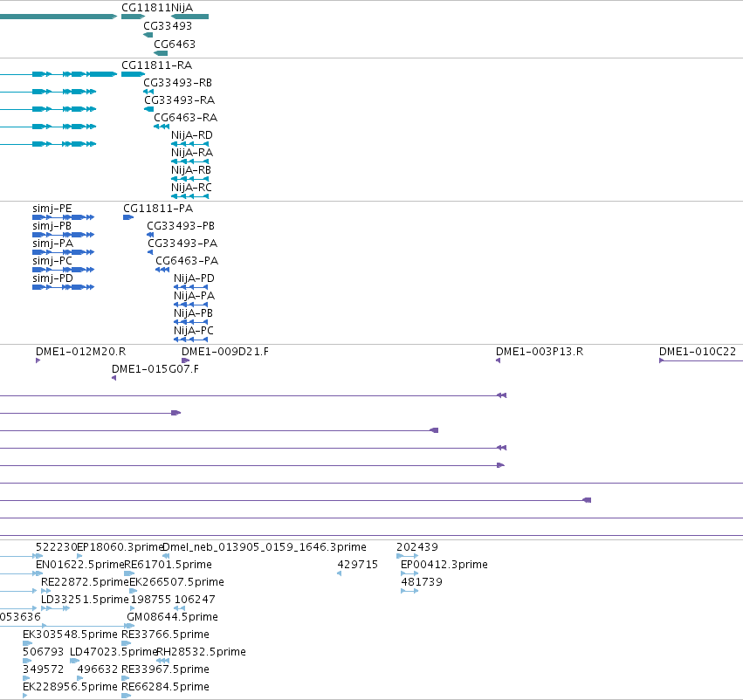Click feature 198755
This screenshot has height=700, width=743.
click(151, 600)
